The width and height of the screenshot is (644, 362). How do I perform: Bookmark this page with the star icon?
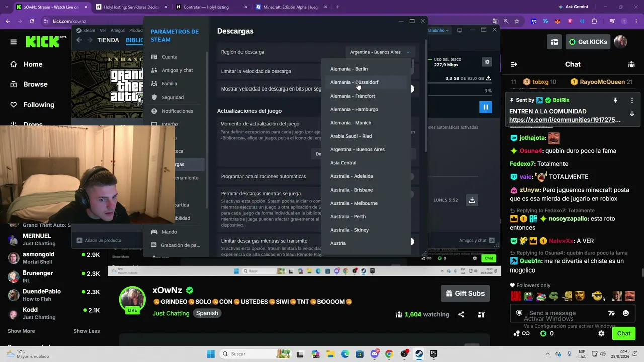click(517, 21)
